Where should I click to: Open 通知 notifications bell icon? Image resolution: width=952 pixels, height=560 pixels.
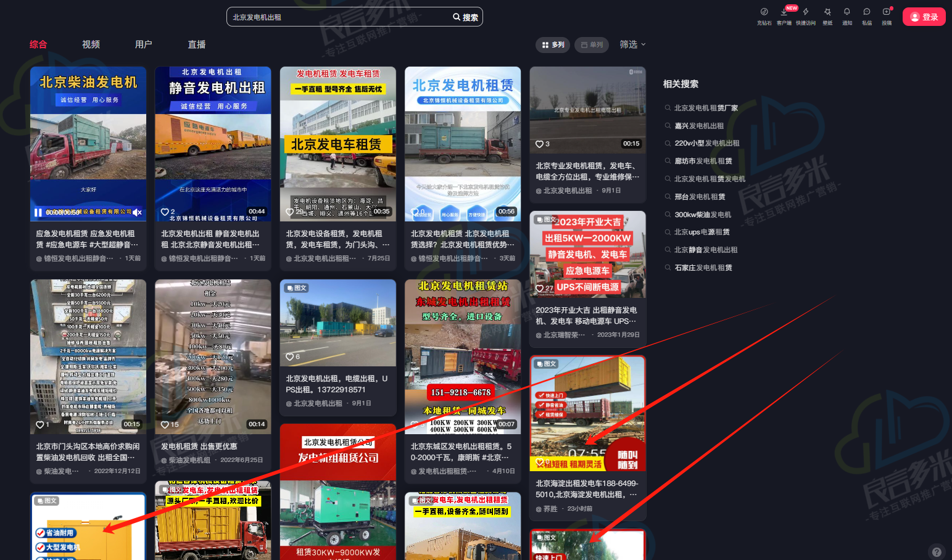click(x=847, y=12)
